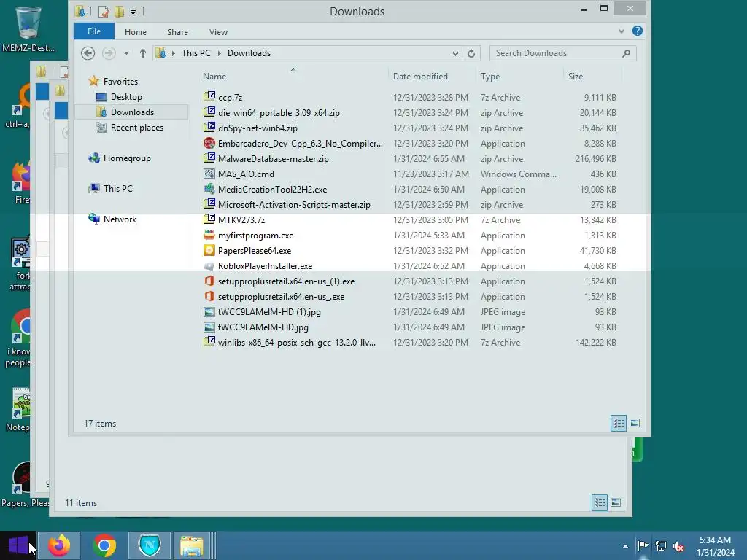Open the Windows Start button
Screen dimensions: 747x560
18,545
